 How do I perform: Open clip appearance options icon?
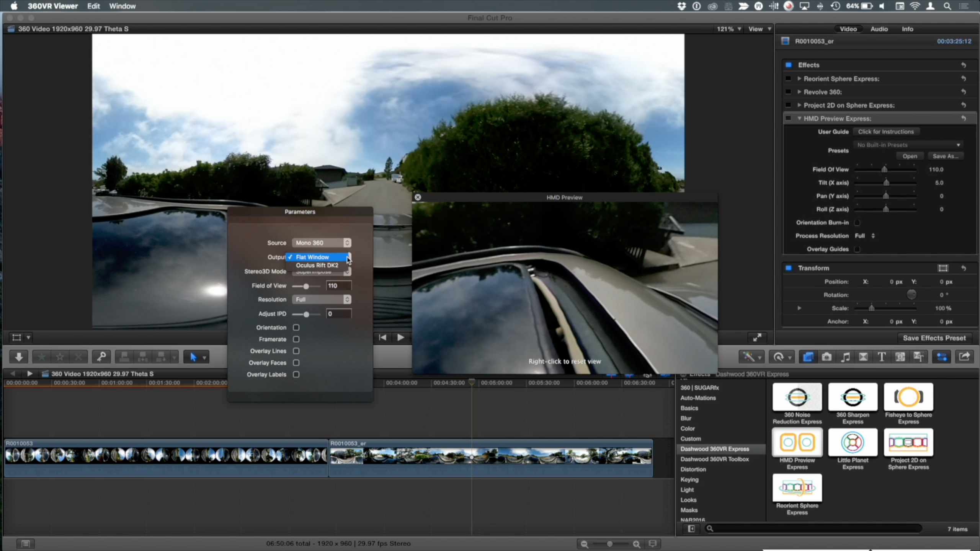pos(653,543)
